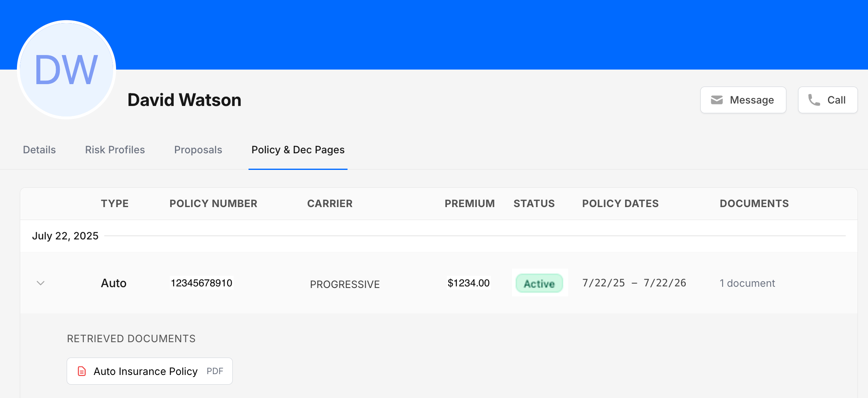Click the green Active status badge

pyautogui.click(x=539, y=283)
